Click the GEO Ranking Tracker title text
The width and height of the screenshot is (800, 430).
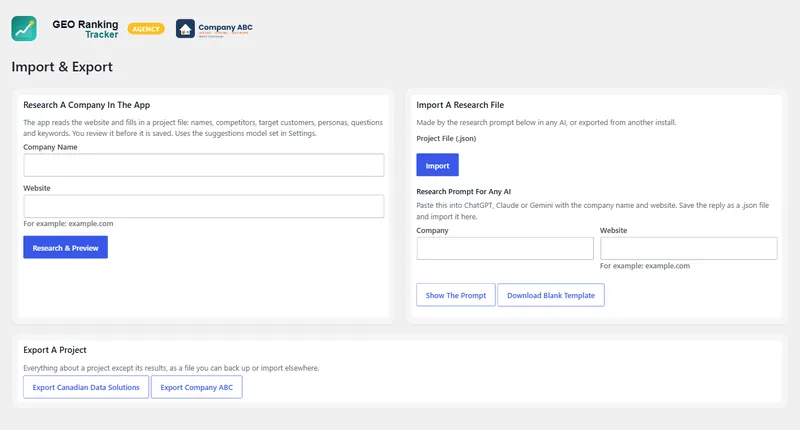(85, 29)
